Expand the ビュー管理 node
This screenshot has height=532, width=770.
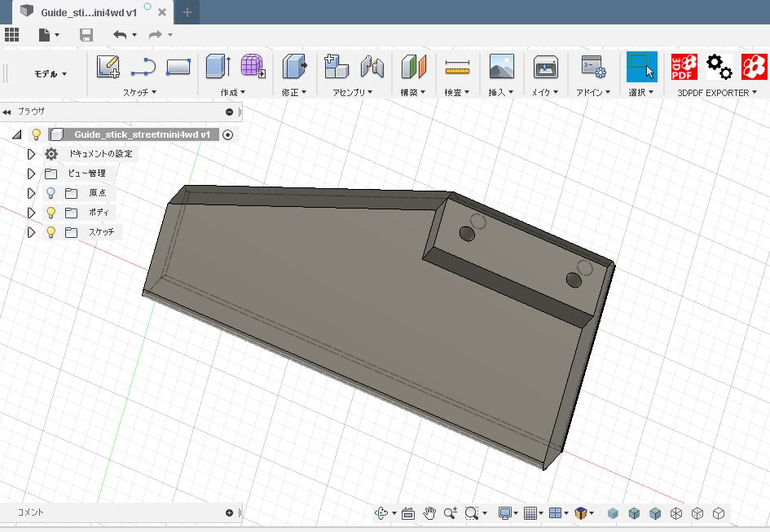pos(32,174)
